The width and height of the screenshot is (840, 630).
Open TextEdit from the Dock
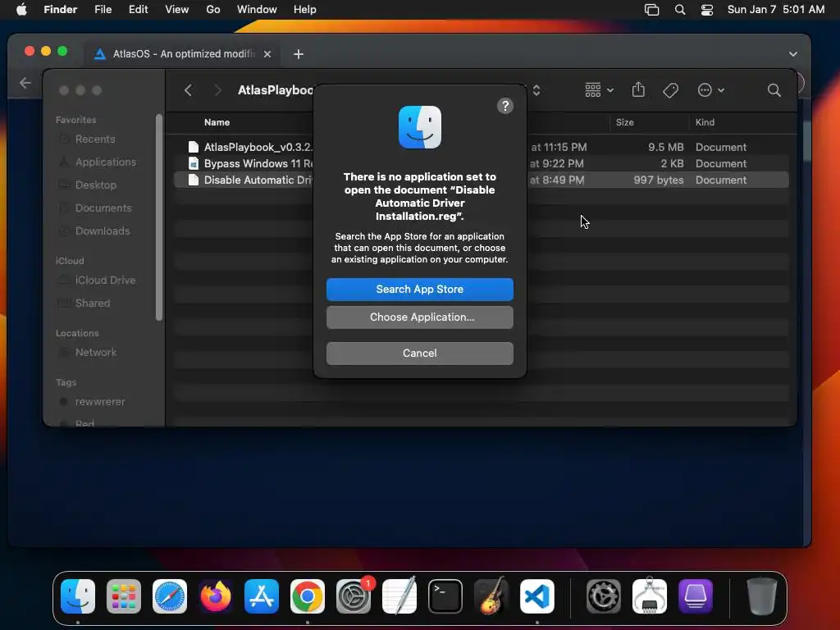point(399,596)
